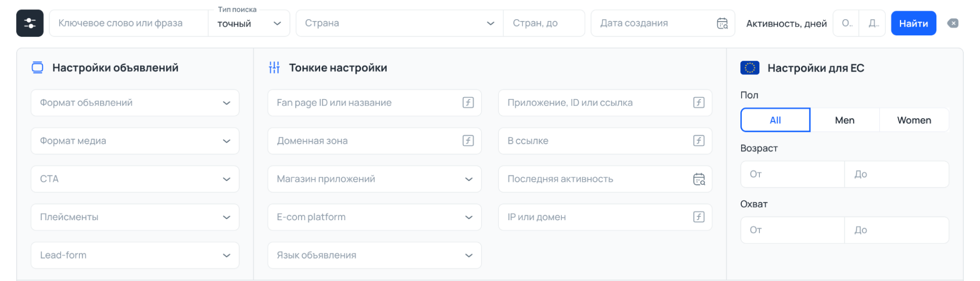Click the clear-search backspace icon next to Найти
Viewport: 980px width, 281px height.
pos(953,23)
